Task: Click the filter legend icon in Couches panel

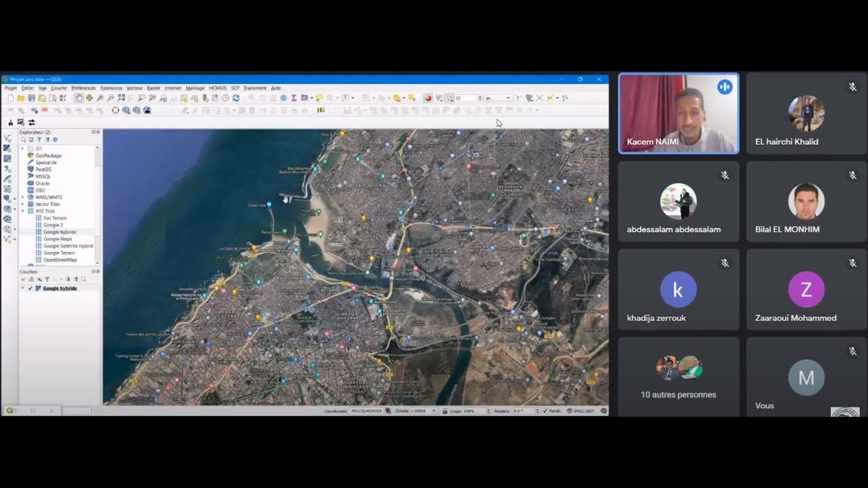Action: (47, 279)
